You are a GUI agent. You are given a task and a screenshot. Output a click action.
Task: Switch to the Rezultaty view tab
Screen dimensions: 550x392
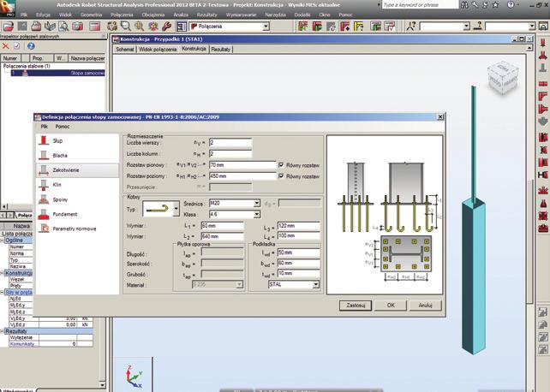pyautogui.click(x=221, y=50)
